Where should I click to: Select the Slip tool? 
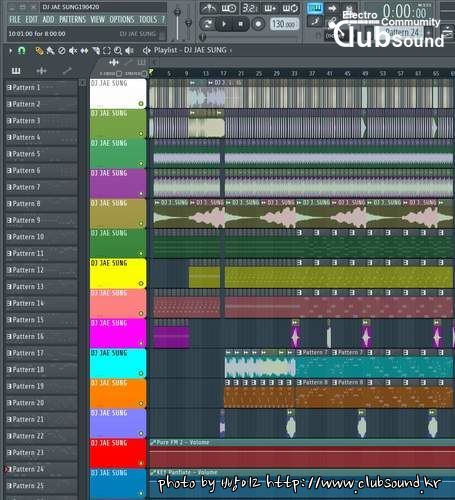(84, 51)
